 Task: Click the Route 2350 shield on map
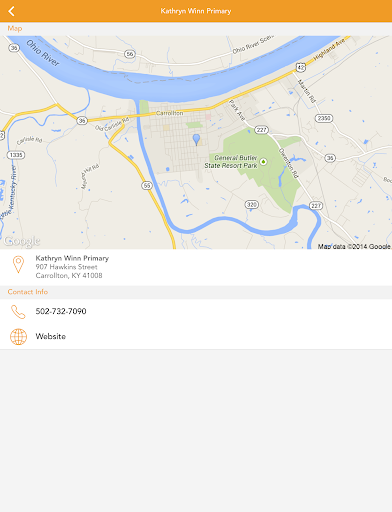point(324,118)
